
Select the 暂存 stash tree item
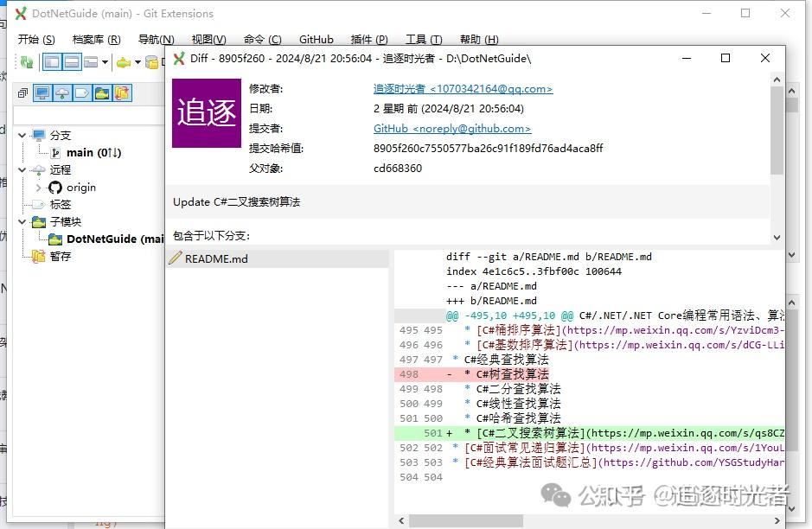61,256
